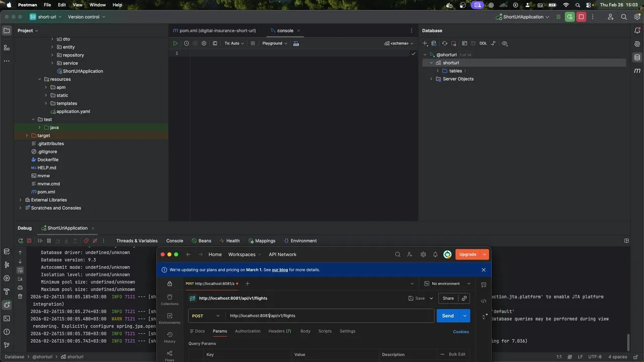Image resolution: width=644 pixels, height=362 pixels.
Task: Switch to Authorization tab in Postman
Action: coord(248,331)
